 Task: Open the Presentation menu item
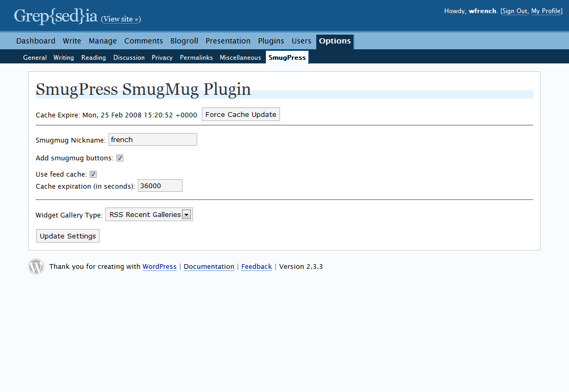pos(228,41)
